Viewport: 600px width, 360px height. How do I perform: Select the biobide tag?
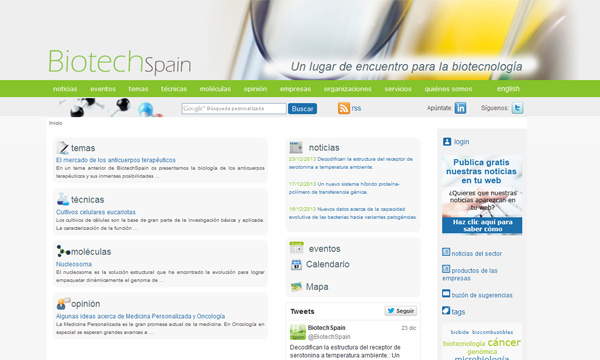coord(460,332)
